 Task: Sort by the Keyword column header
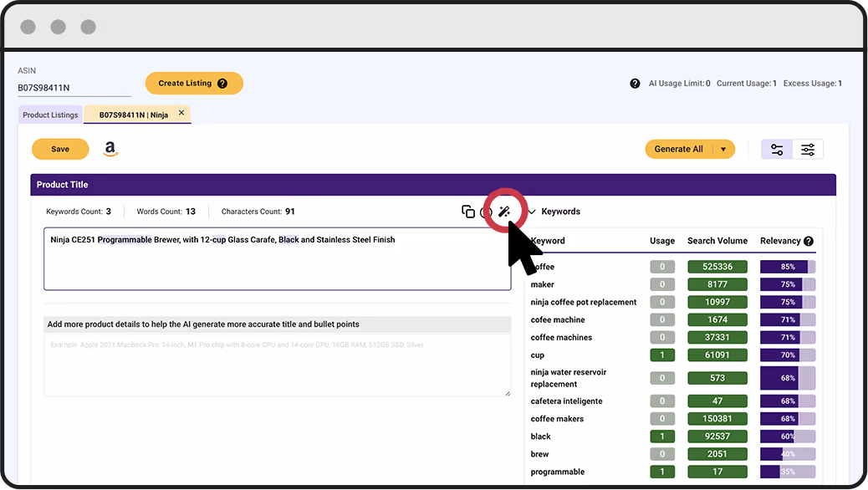(x=548, y=241)
